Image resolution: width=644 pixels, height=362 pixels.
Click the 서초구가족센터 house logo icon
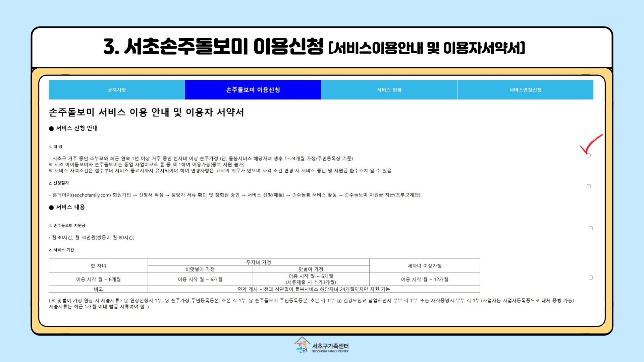pyautogui.click(x=302, y=345)
